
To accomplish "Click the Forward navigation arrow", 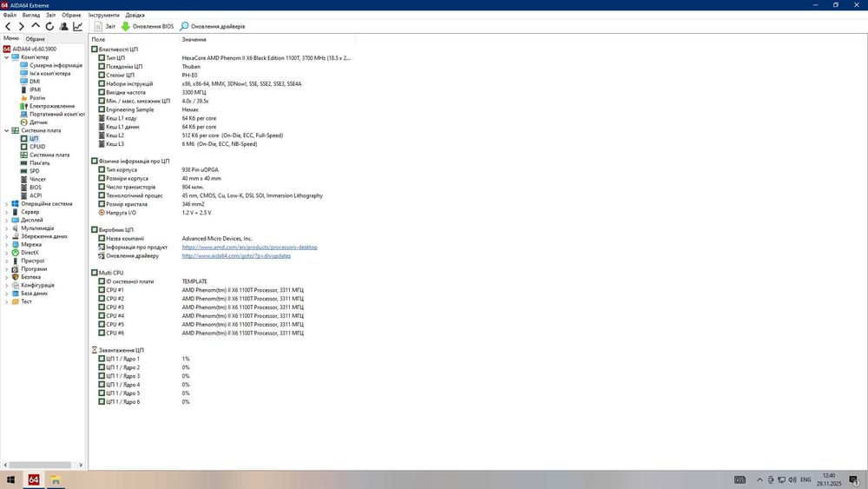I will tap(22, 26).
